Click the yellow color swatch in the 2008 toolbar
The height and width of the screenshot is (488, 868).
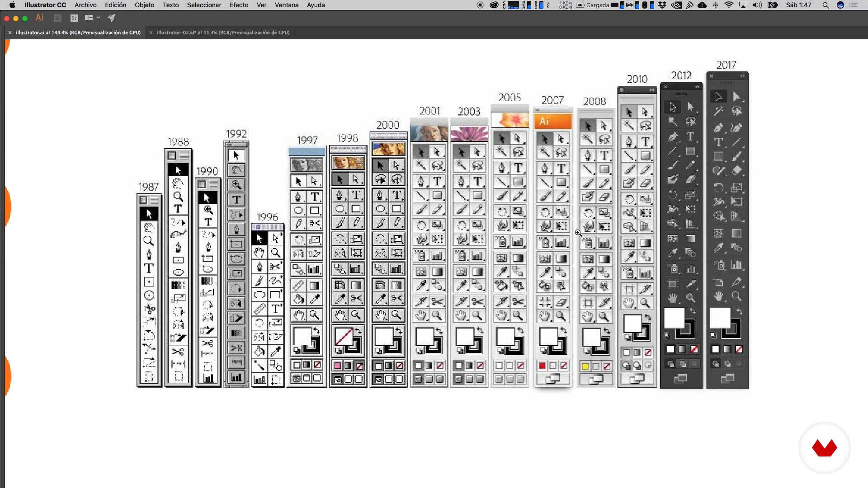coord(585,366)
